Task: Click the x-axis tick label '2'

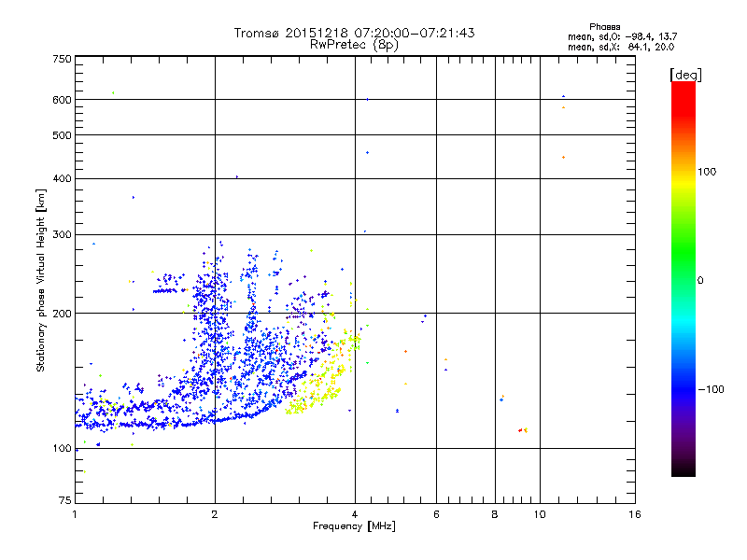Action: pos(215,514)
